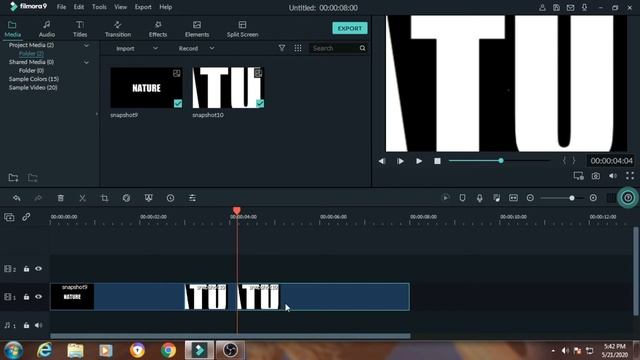Open the Edit menu
640x360 pixels.
[x=79, y=7]
